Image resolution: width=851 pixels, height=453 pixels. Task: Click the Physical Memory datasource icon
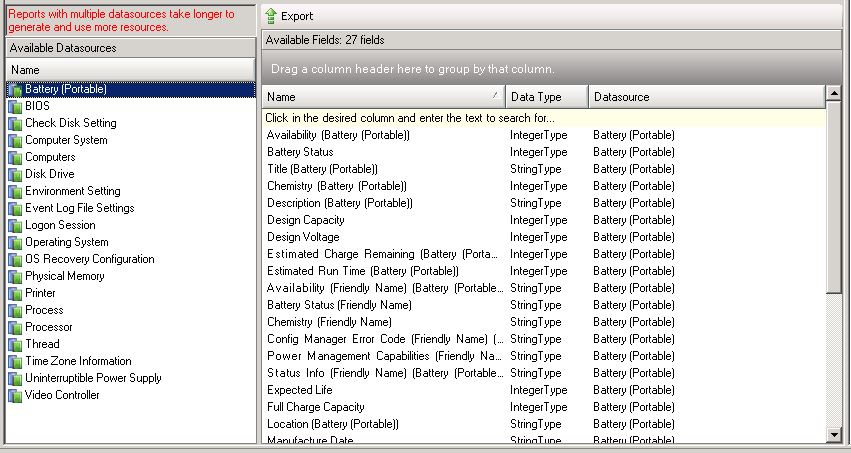point(15,276)
